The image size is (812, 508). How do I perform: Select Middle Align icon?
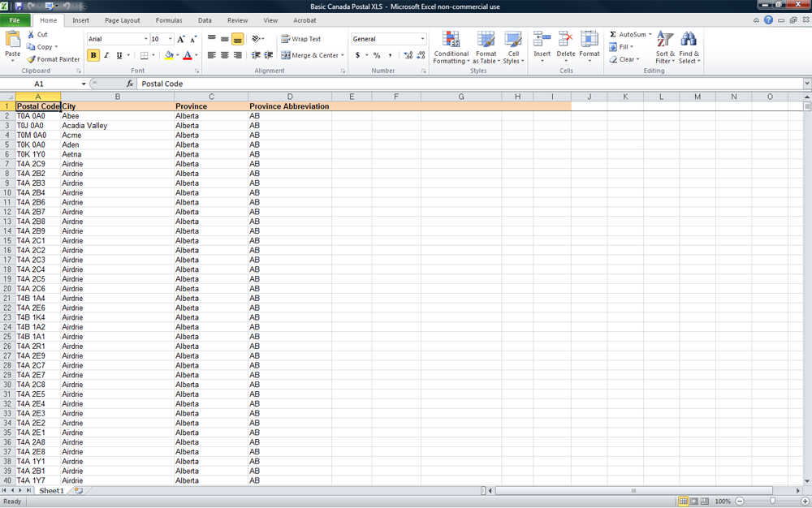pos(224,39)
